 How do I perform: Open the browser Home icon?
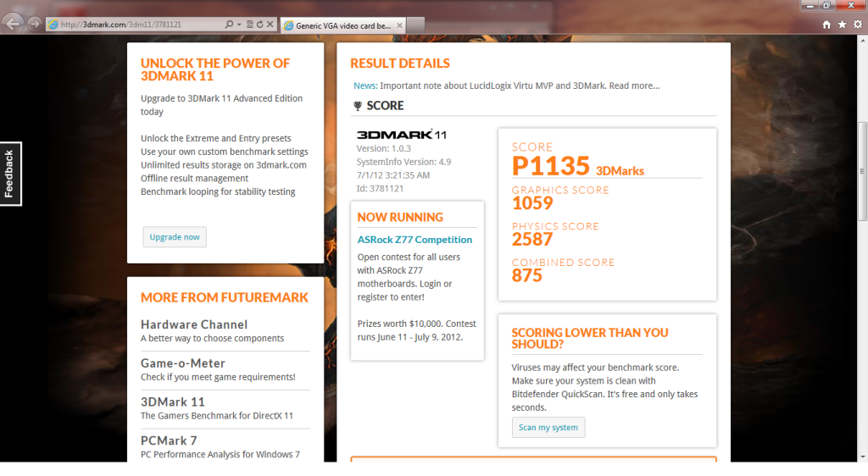826,25
